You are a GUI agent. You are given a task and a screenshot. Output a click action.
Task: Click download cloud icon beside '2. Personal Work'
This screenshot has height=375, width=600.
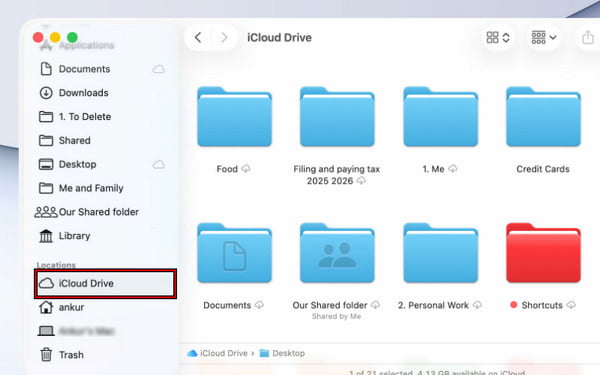pyautogui.click(x=477, y=305)
